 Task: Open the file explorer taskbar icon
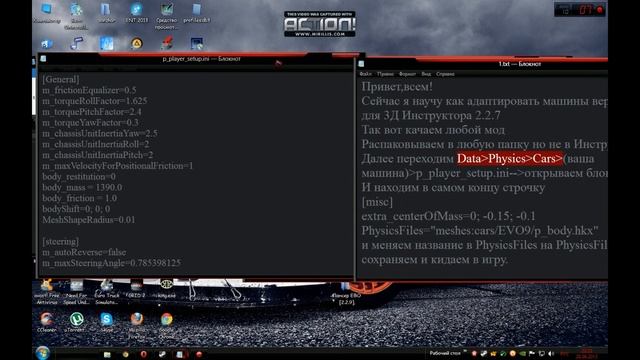click(x=107, y=354)
